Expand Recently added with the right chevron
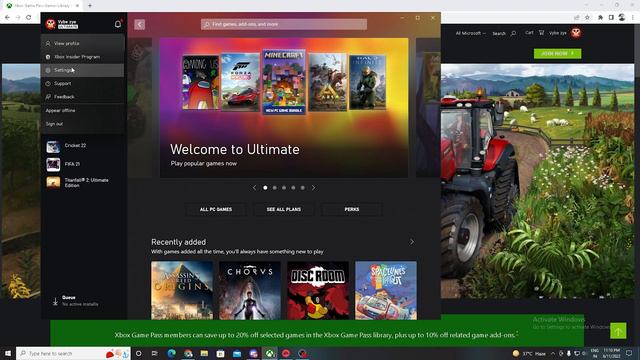640x360 pixels. point(412,242)
